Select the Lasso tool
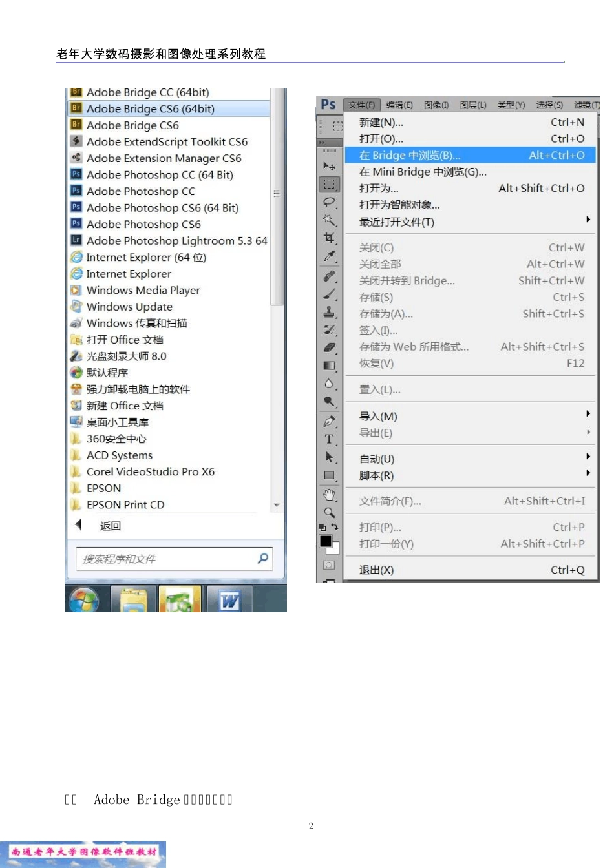This screenshot has width=614, height=868. (329, 202)
